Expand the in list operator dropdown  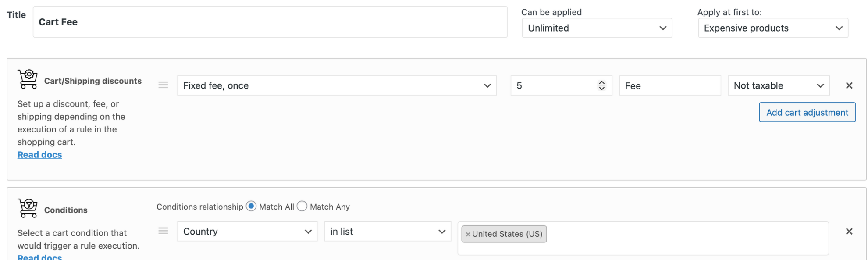(x=388, y=232)
